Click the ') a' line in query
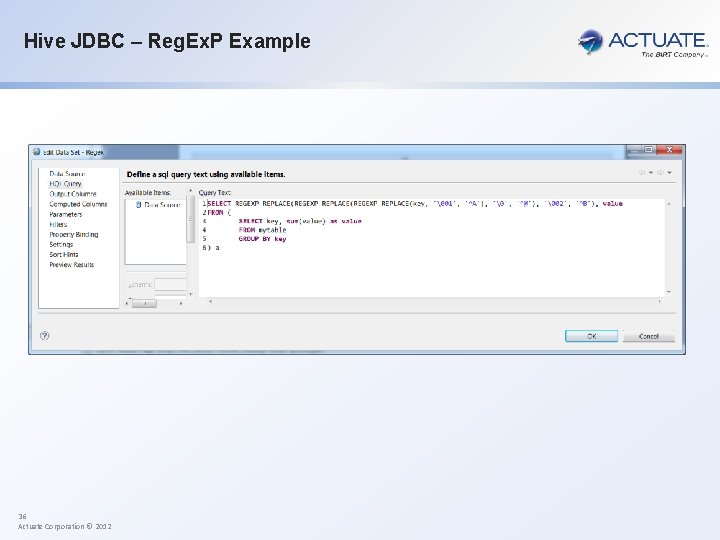Image resolution: width=720 pixels, height=540 pixels. click(x=213, y=248)
